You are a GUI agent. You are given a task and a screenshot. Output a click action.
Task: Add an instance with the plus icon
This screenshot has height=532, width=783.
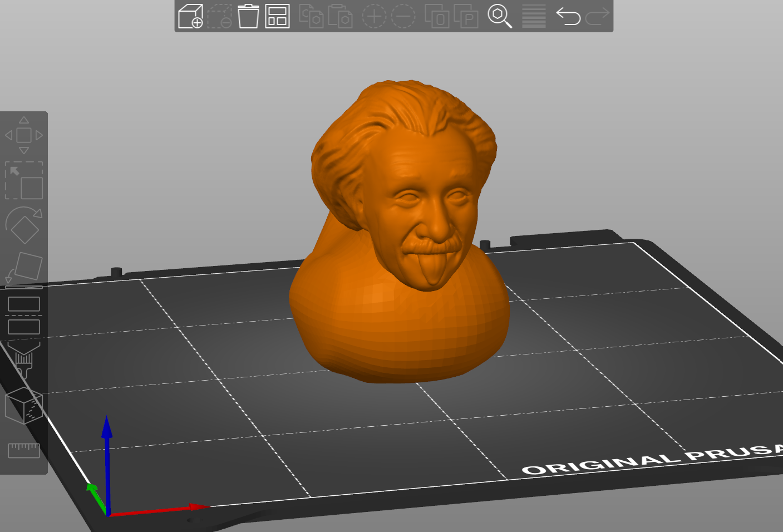[x=374, y=16]
